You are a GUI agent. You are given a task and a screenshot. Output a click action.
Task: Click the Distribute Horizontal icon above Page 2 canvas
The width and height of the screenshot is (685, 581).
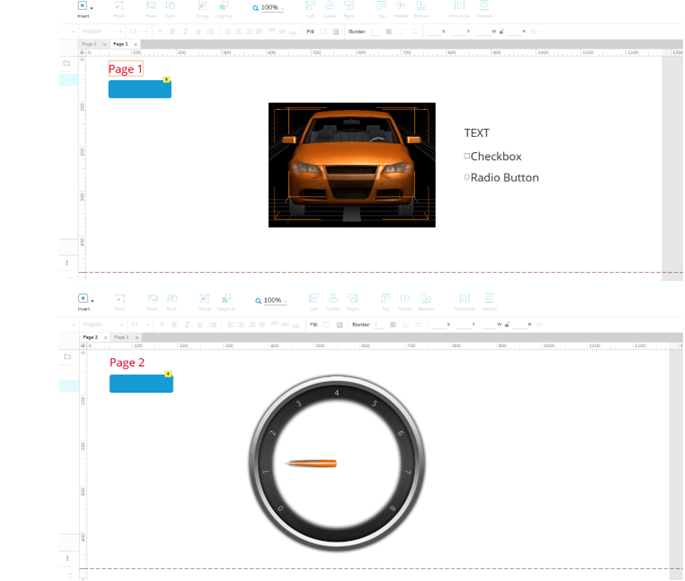pyautogui.click(x=464, y=302)
